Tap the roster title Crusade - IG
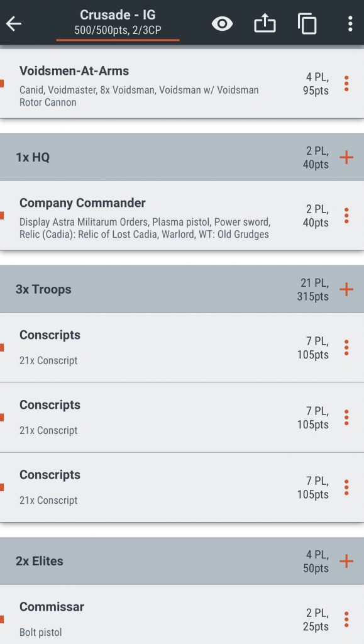This screenshot has height=644, width=364. click(117, 15)
